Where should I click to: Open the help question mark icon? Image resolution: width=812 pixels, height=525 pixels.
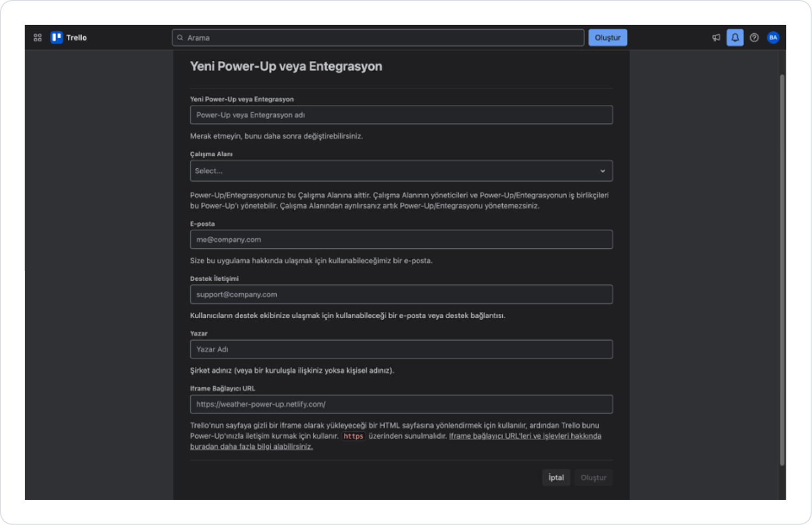(754, 38)
